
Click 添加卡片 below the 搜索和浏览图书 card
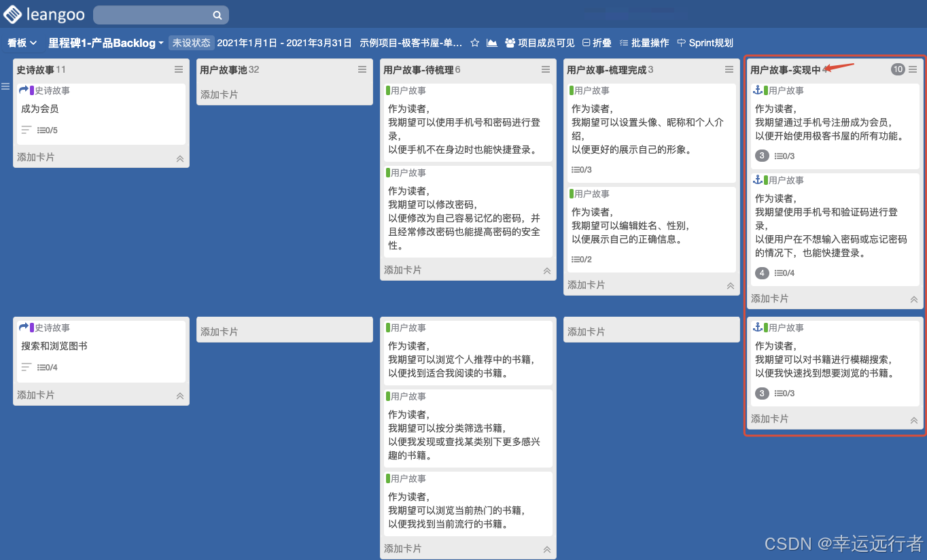pyautogui.click(x=36, y=395)
